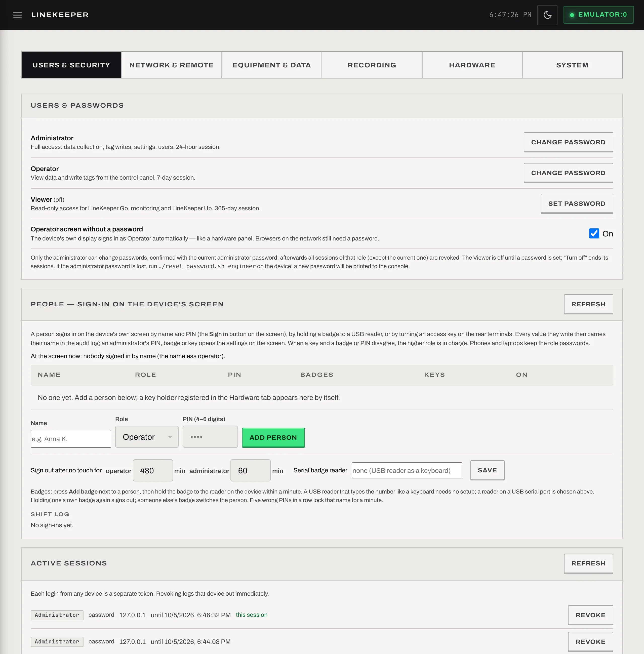Click './reset_password.sh engineer' command text
644x654 pixels.
[x=207, y=266]
